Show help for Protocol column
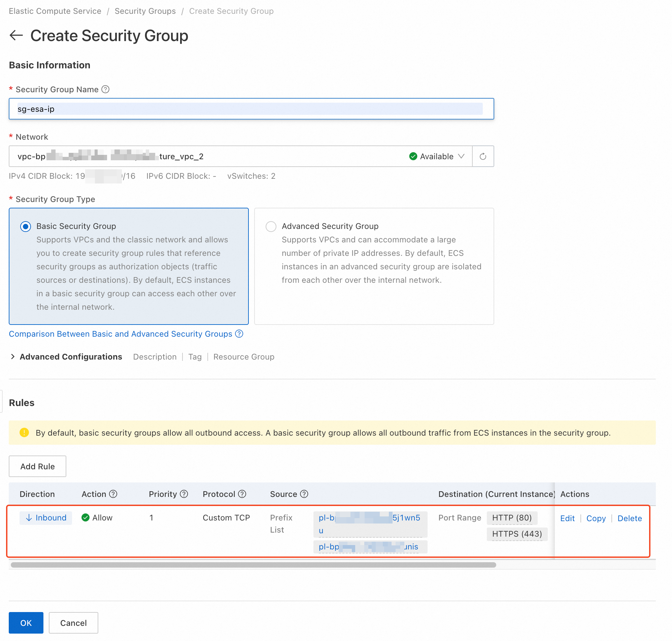 coord(242,494)
